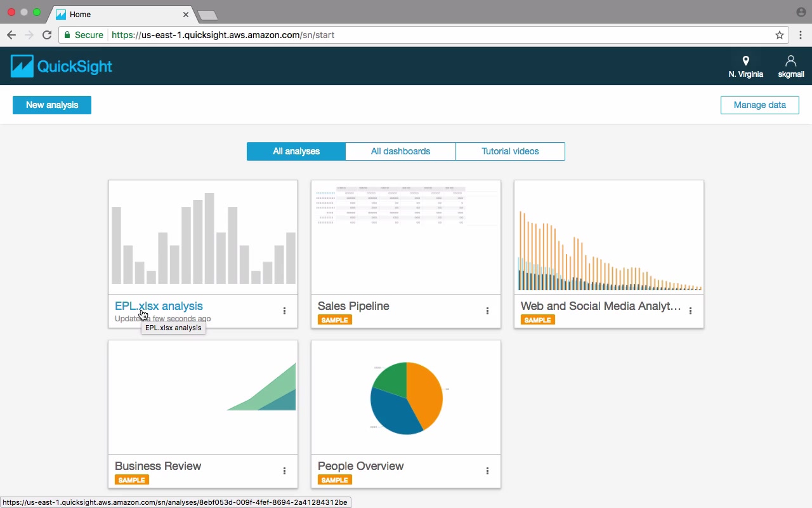Screen dimensions: 812x508
Task: Reload the page with the refresh icon
Action: [x=47, y=35]
